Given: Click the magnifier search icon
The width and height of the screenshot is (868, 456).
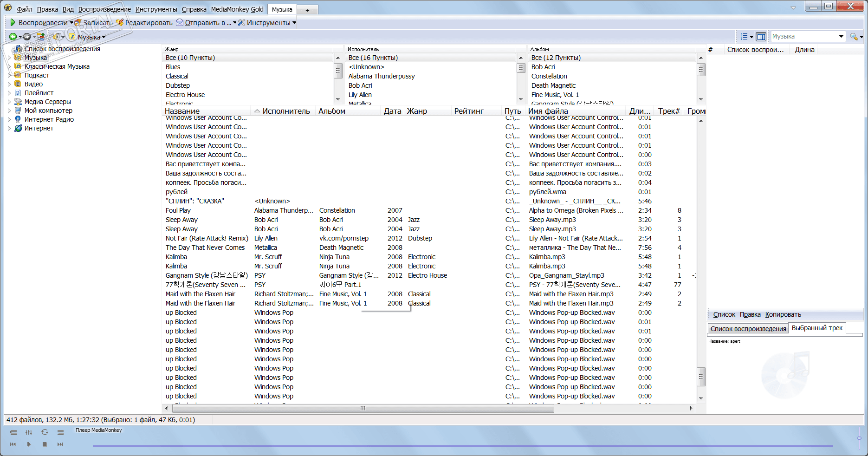Looking at the screenshot, I should [854, 37].
